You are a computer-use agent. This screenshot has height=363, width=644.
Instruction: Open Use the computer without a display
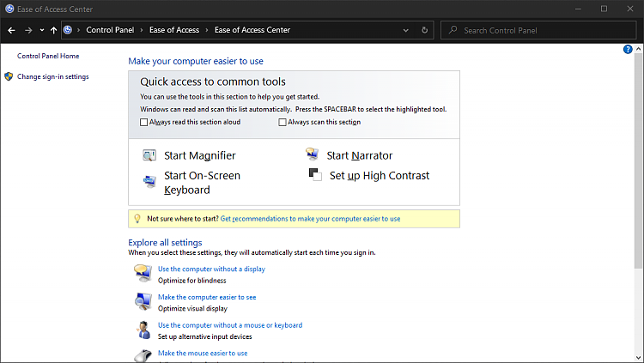pos(211,269)
